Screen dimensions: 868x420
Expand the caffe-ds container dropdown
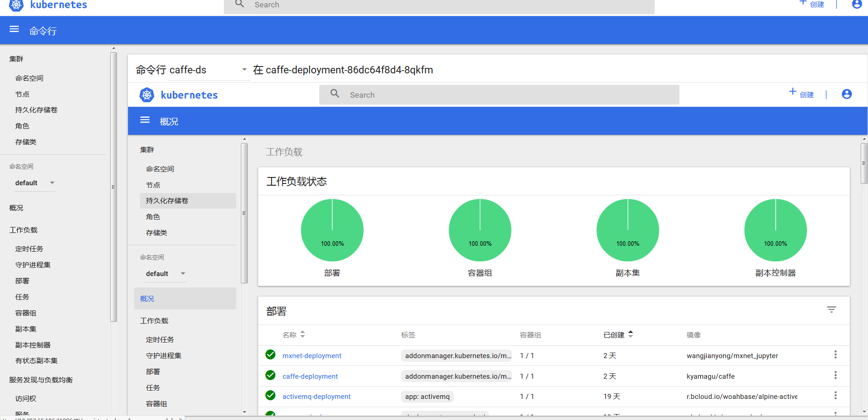click(x=208, y=70)
